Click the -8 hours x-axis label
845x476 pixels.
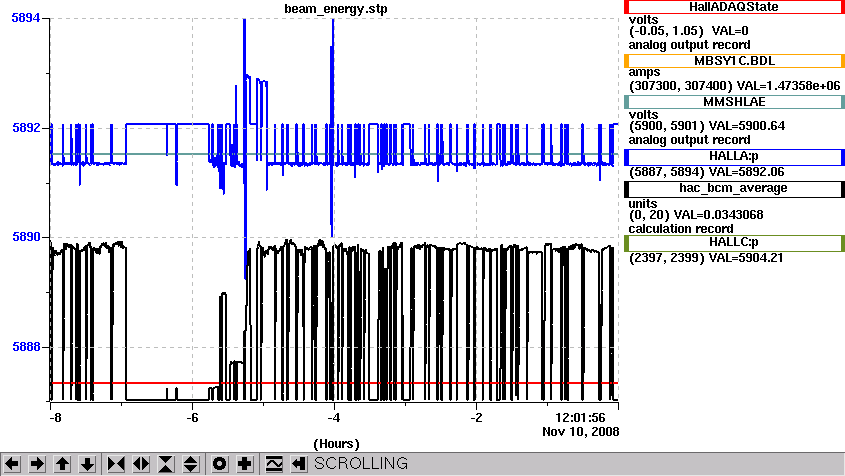click(55, 418)
